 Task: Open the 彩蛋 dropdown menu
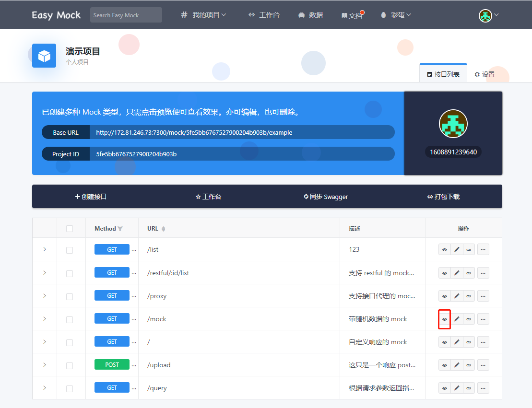pyautogui.click(x=396, y=15)
